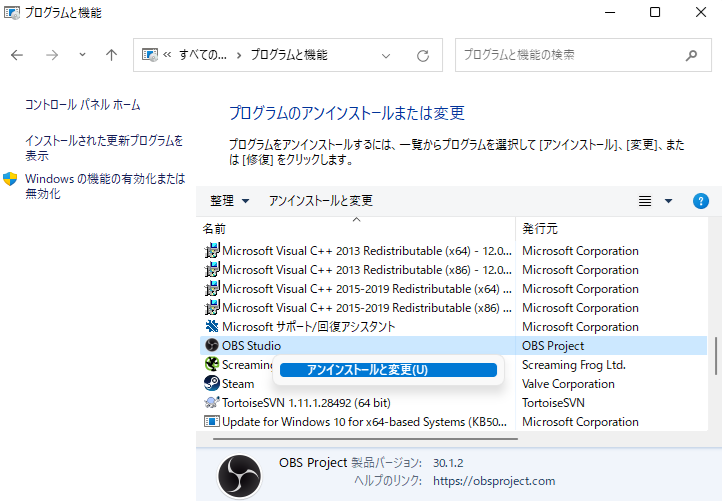The image size is (722, 501).
Task: Open インストールされた更新プログラムを表示 link
Action: (x=104, y=148)
